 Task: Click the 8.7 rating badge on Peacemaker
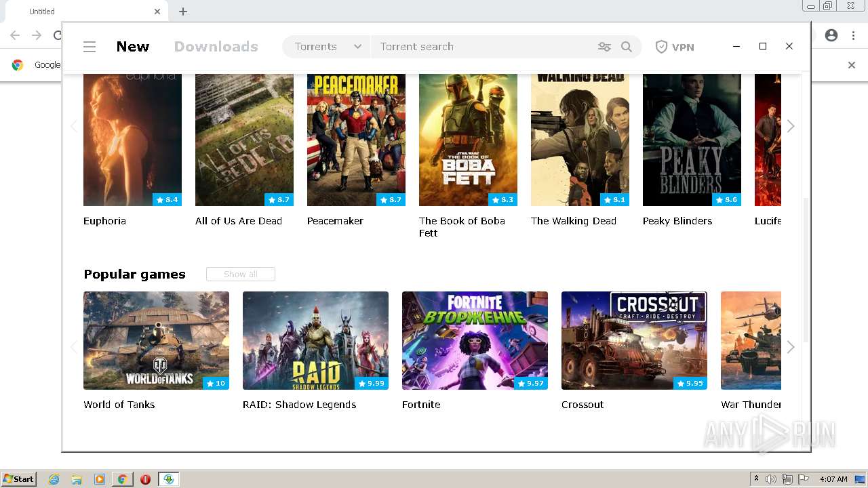tap(391, 199)
